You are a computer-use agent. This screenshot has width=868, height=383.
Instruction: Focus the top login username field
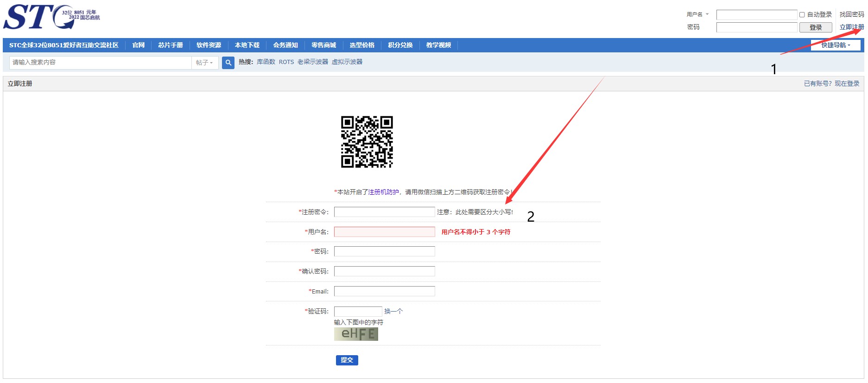pos(757,15)
